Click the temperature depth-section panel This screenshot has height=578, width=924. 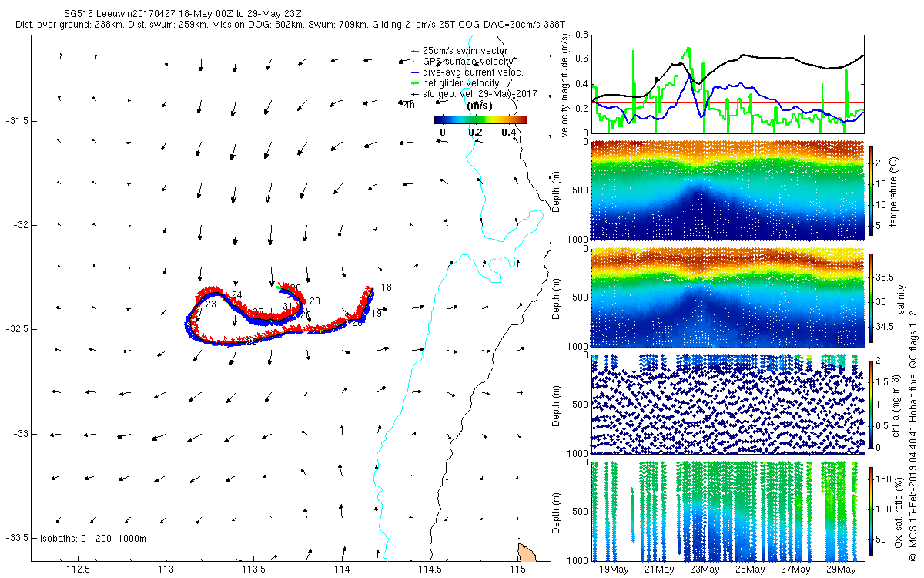pyautogui.click(x=728, y=192)
